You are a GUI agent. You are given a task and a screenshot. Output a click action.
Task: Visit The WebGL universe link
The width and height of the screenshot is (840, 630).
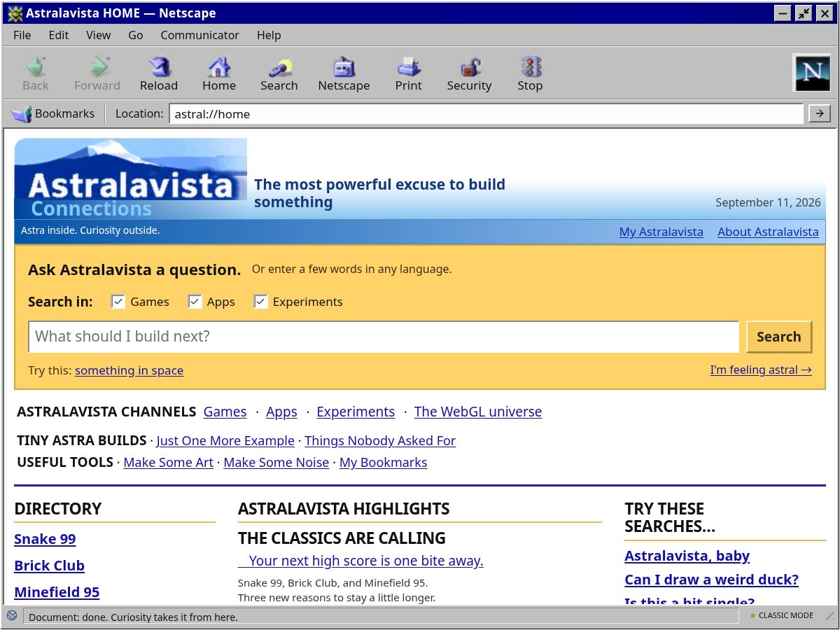click(478, 412)
